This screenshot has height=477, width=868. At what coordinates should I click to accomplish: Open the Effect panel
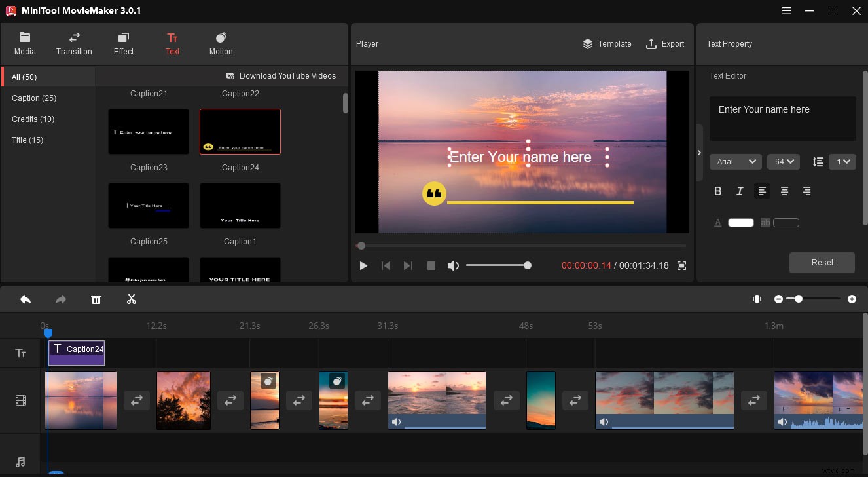[123, 43]
